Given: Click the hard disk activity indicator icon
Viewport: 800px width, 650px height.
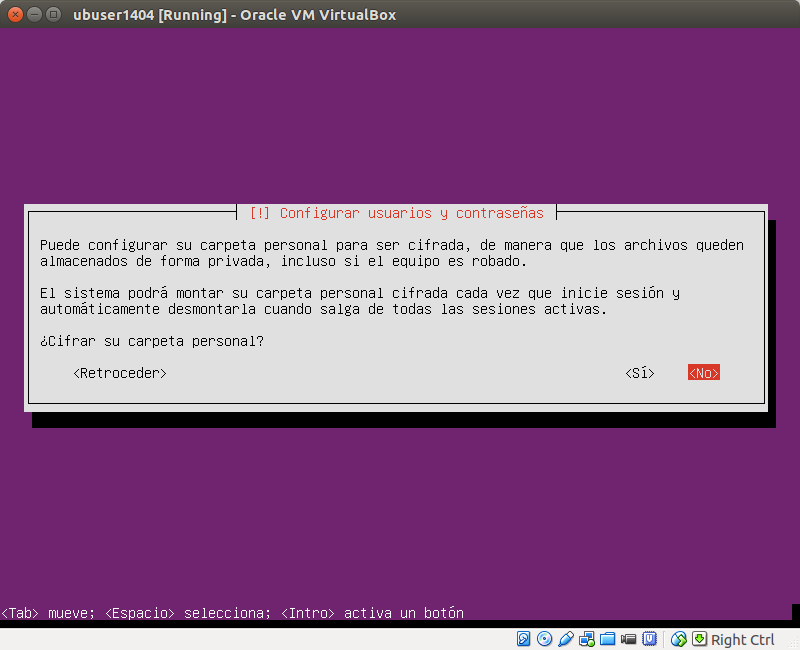Looking at the screenshot, I should [x=522, y=639].
